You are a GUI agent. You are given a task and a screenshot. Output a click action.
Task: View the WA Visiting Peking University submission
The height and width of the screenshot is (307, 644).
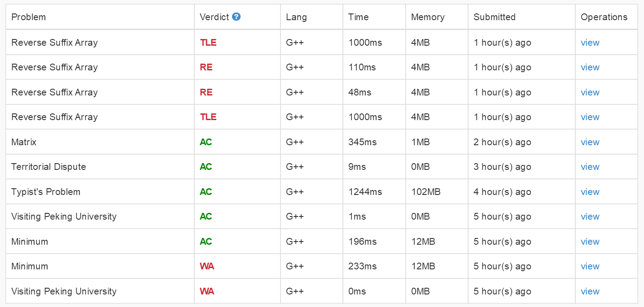590,291
